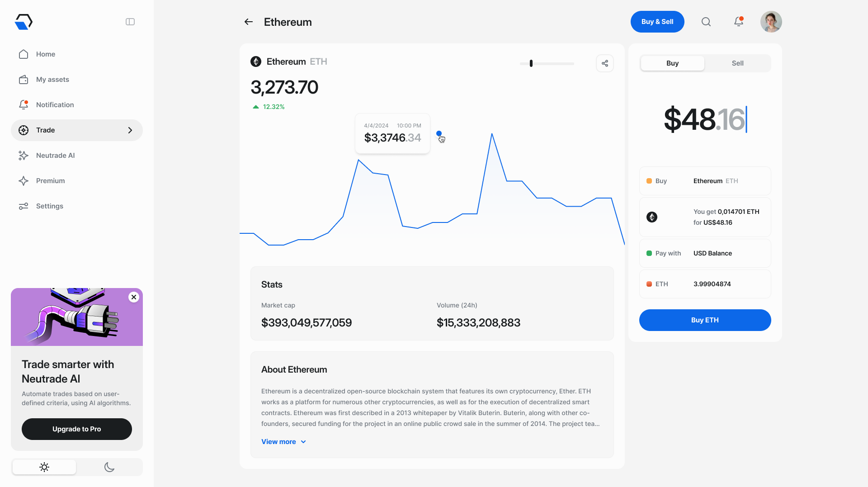Open Settings from the sidebar
The height and width of the screenshot is (487, 868).
point(49,206)
